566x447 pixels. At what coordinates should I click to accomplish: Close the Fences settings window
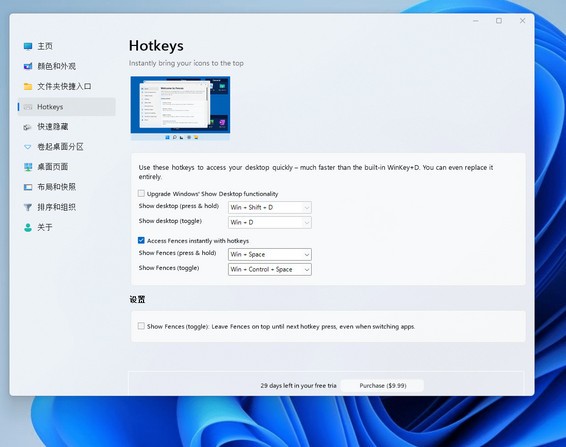[522, 21]
